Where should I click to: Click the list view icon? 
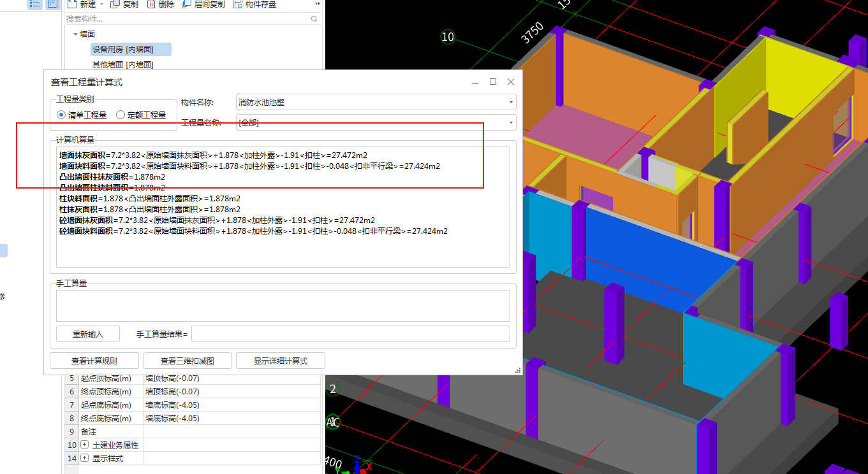click(x=34, y=4)
